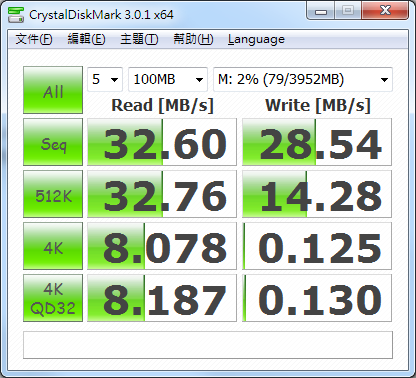Open the test size dropdown showing 100MB
Viewport: 416px width, 378px height.
click(168, 79)
